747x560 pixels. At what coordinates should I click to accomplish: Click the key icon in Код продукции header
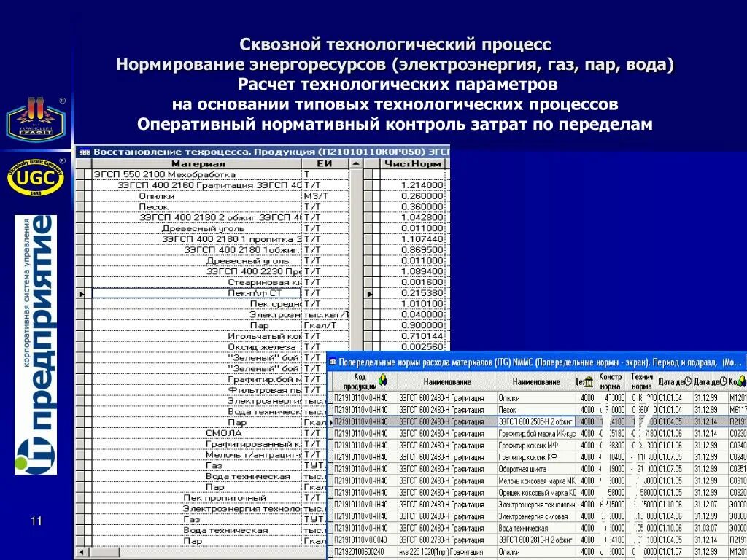tap(382, 378)
